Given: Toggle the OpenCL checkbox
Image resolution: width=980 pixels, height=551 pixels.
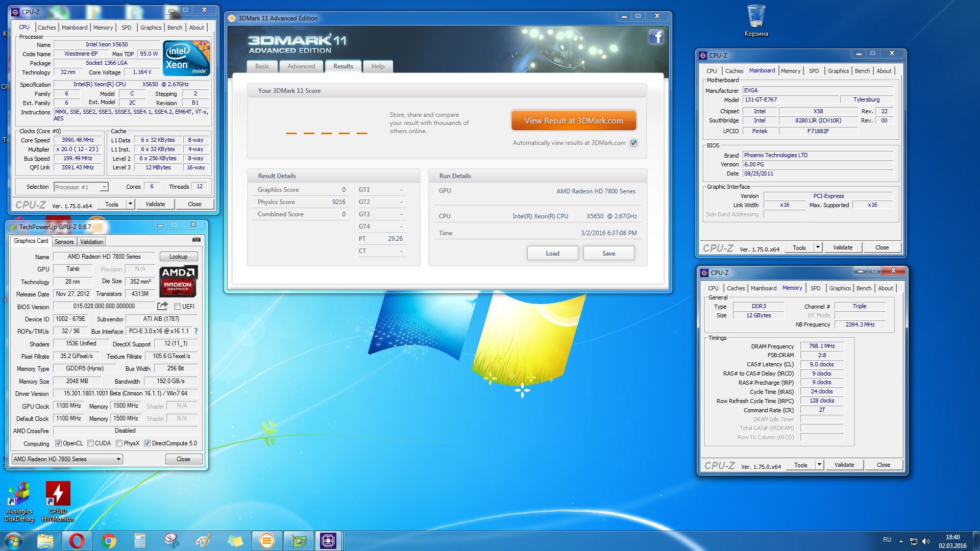Looking at the screenshot, I should click(x=58, y=443).
